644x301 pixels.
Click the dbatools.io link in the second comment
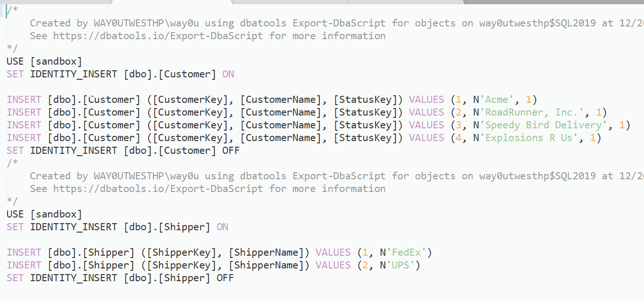[x=158, y=189]
